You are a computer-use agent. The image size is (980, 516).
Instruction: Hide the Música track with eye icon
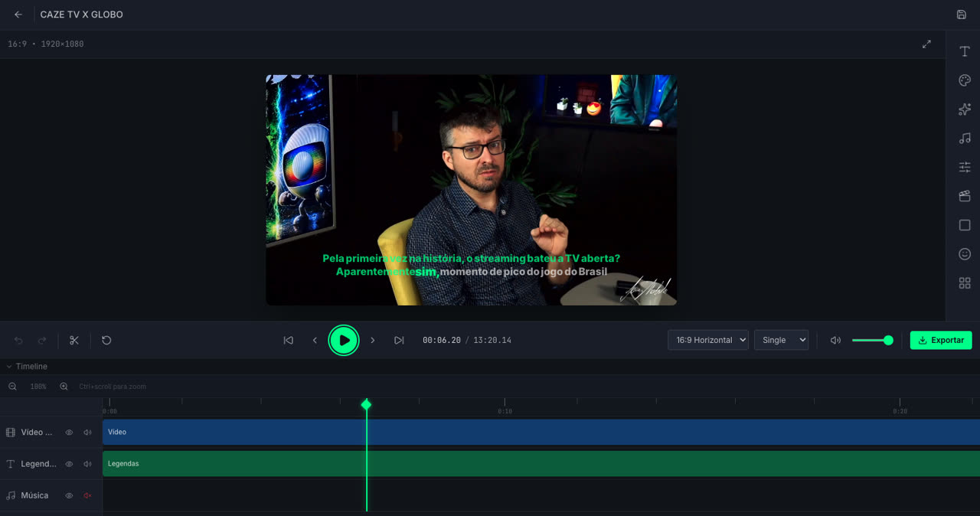[69, 495]
